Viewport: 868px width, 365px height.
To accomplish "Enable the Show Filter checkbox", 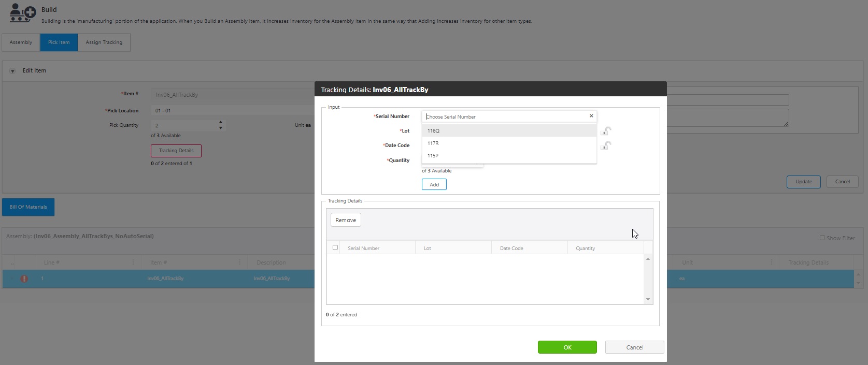I will click(822, 238).
